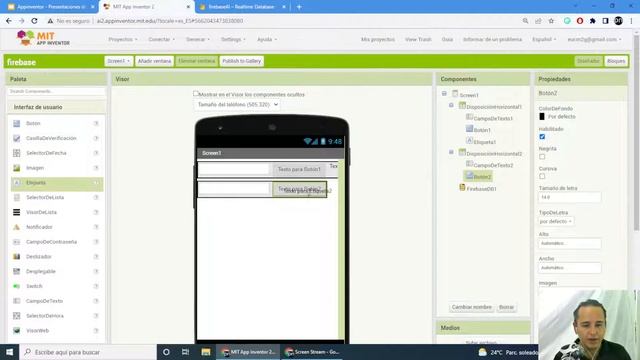Image resolution: width=640 pixels, height=360 pixels.
Task: Open help for Notificador component
Action: (x=96, y=227)
